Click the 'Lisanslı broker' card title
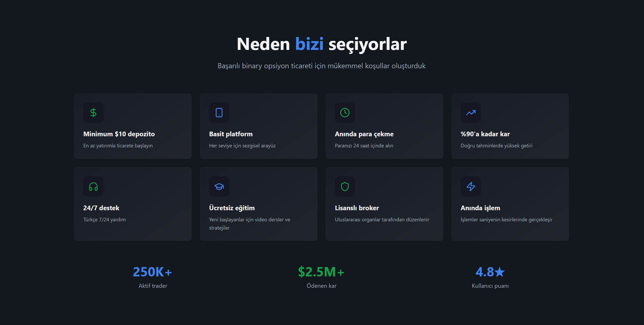This screenshot has width=644, height=325. [x=357, y=208]
